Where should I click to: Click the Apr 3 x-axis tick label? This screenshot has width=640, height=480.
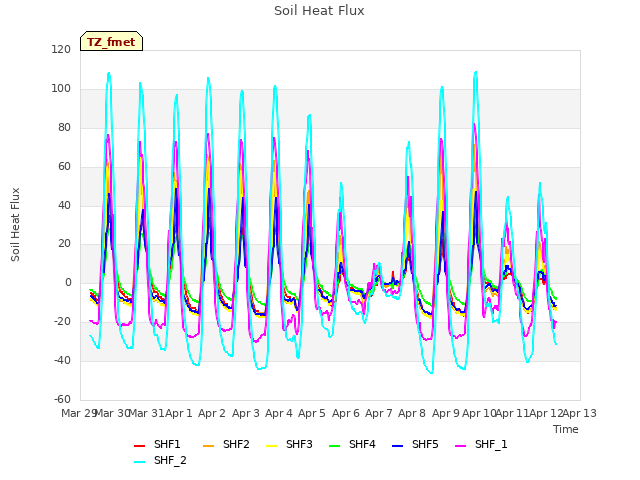[246, 413]
